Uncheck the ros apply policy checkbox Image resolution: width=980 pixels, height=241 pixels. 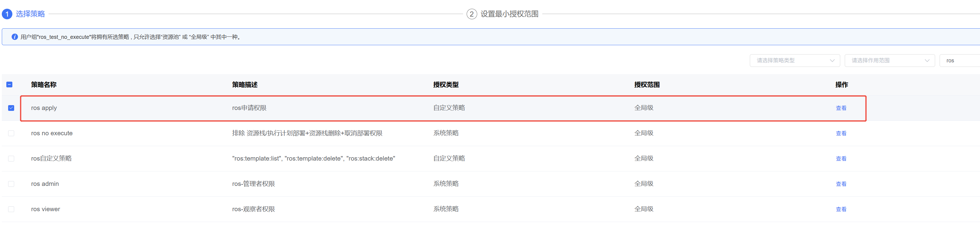pyautogui.click(x=11, y=108)
